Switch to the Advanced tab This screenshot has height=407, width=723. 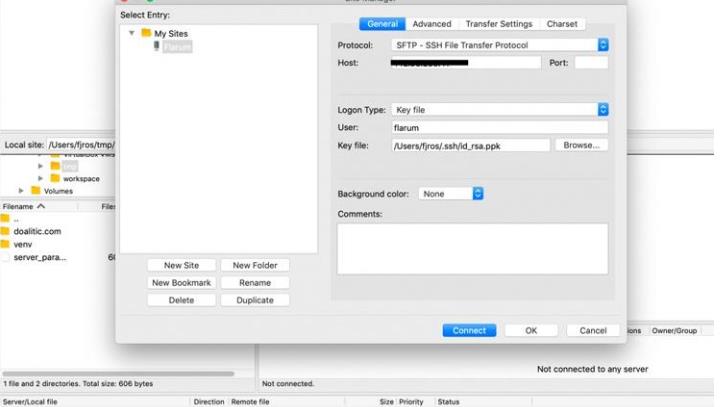[x=432, y=24]
